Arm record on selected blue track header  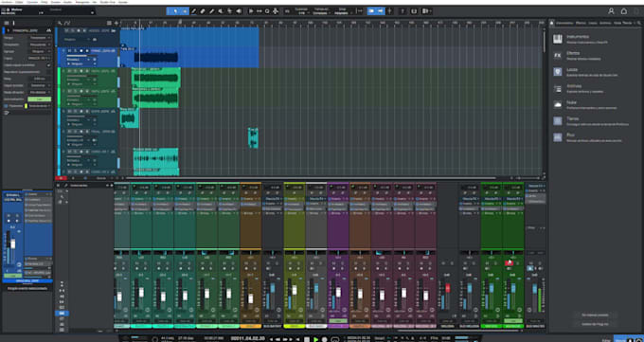tap(81, 50)
